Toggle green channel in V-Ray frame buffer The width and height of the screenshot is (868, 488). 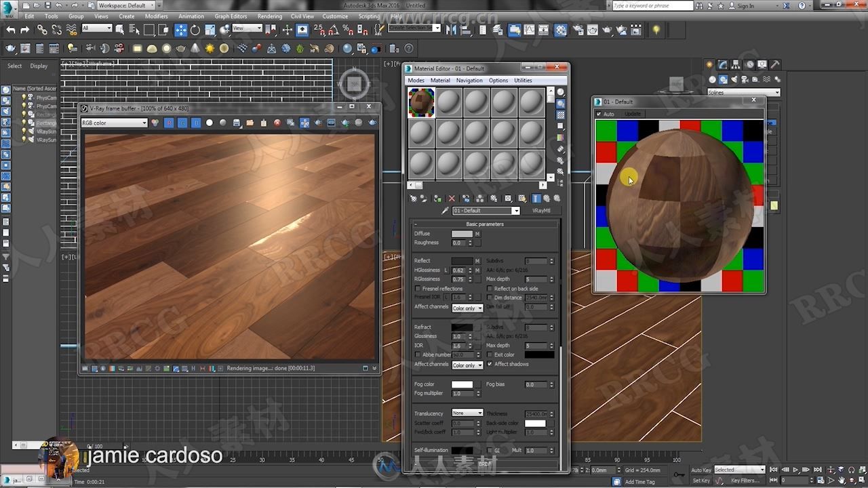[182, 123]
